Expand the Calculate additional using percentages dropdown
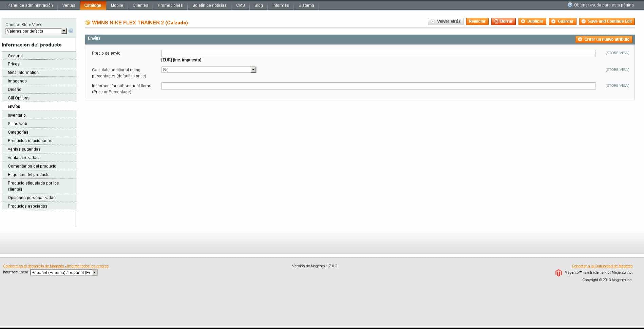The width and height of the screenshot is (644, 329). 209,70
